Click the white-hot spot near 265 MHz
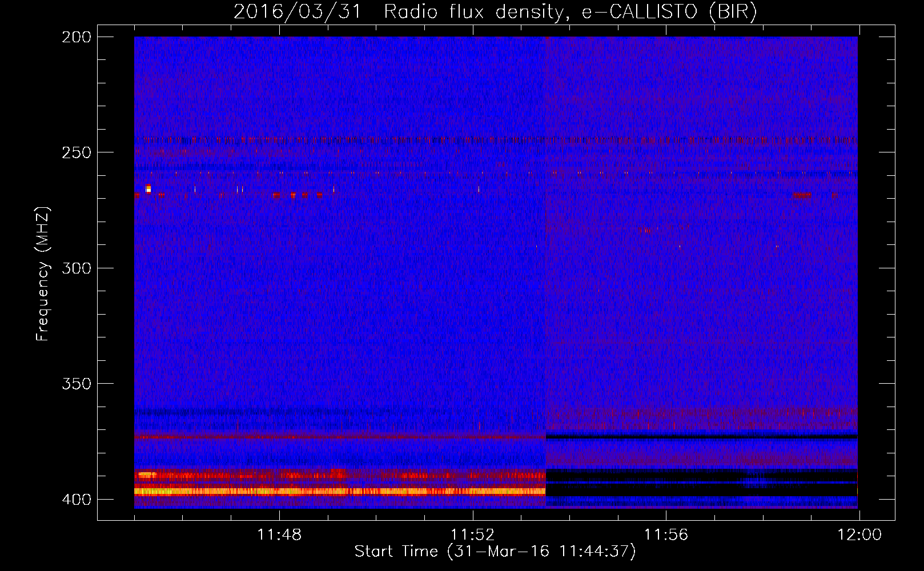This screenshot has height=571, width=924. (x=148, y=188)
